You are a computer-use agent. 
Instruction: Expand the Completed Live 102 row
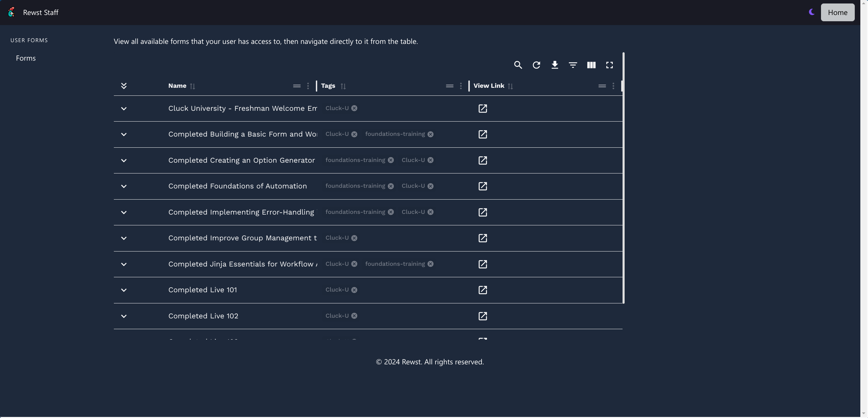coord(124,316)
